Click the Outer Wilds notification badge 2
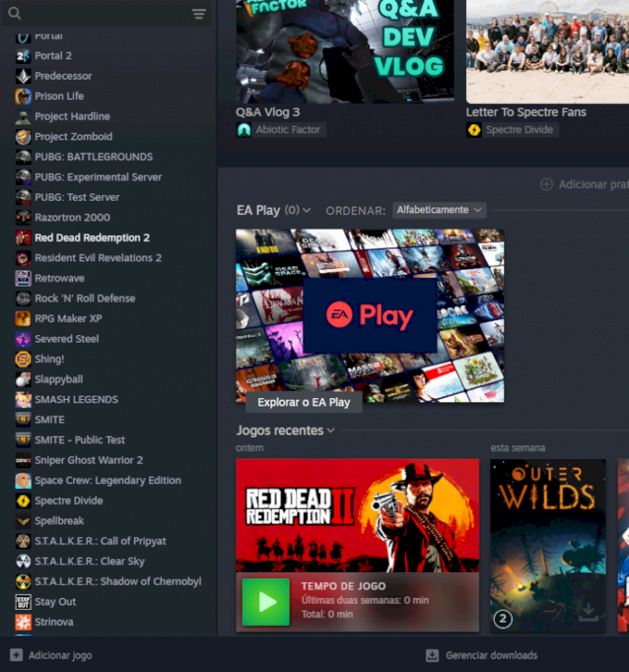The width and height of the screenshot is (629, 672). [503, 619]
